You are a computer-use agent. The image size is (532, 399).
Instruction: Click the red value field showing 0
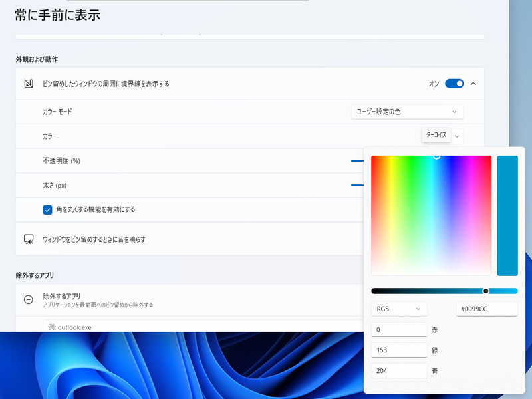point(399,329)
